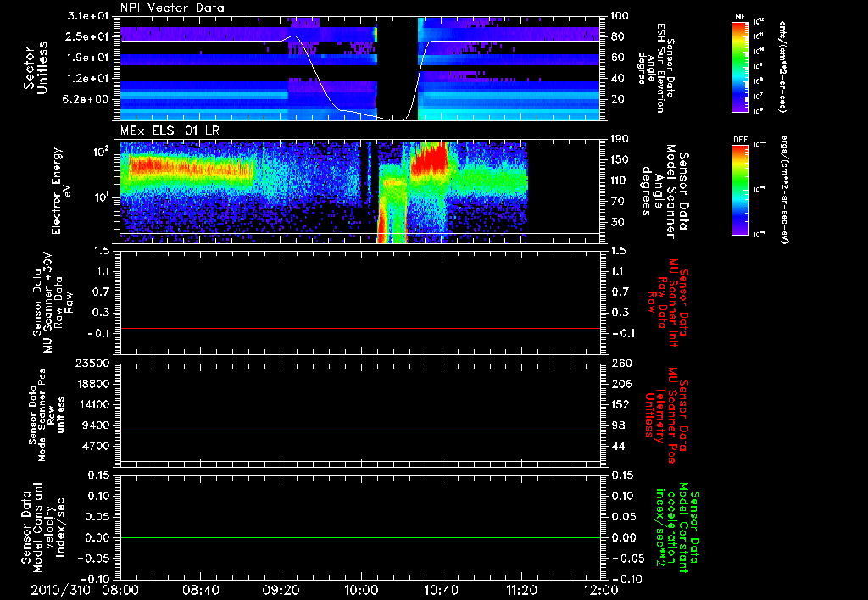Click the '3.1e+01' sector tick label

(x=87, y=16)
